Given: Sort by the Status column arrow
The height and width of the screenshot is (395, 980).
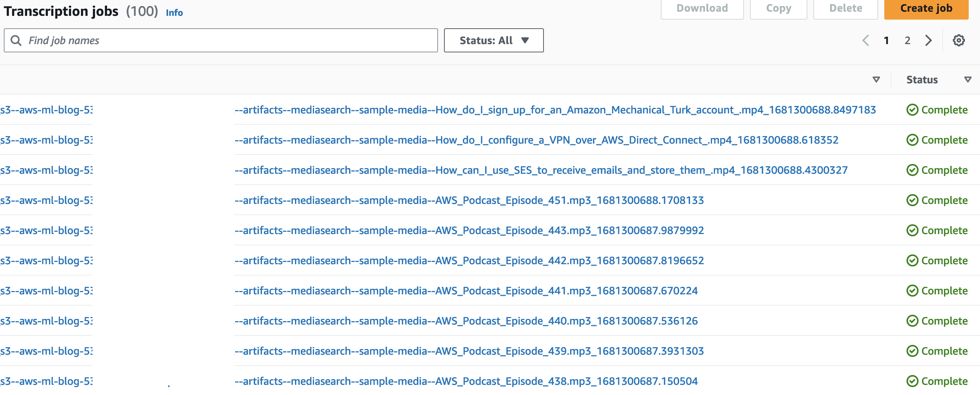Looking at the screenshot, I should [x=968, y=80].
